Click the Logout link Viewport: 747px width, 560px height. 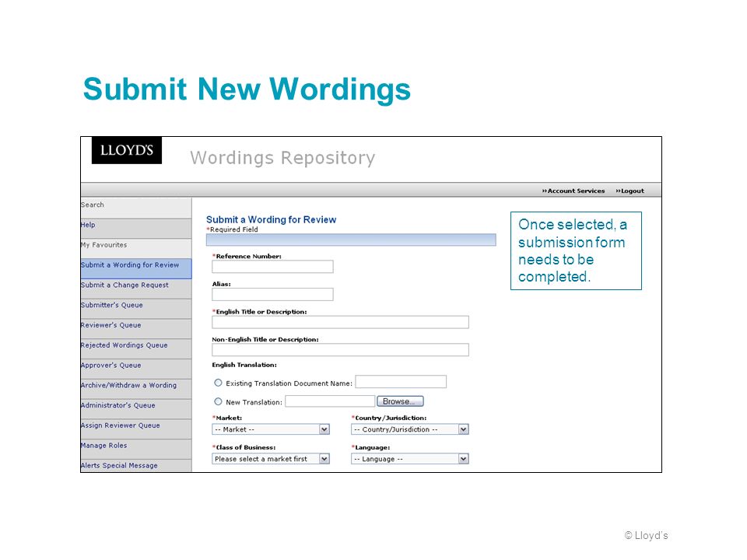coord(630,191)
